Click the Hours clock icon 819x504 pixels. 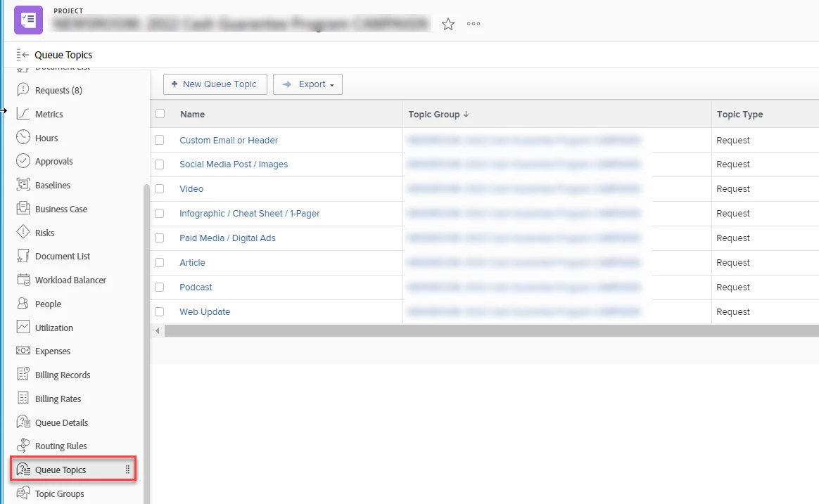(x=23, y=137)
